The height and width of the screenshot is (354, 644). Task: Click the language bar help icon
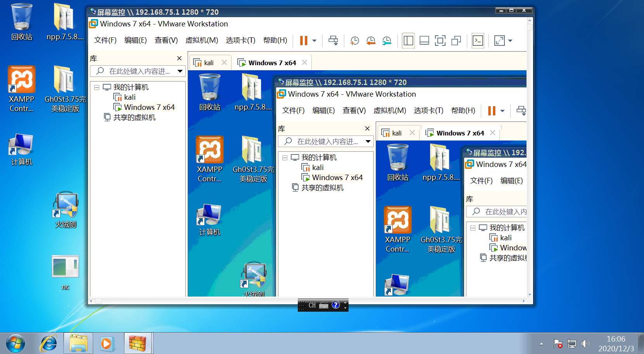point(336,305)
